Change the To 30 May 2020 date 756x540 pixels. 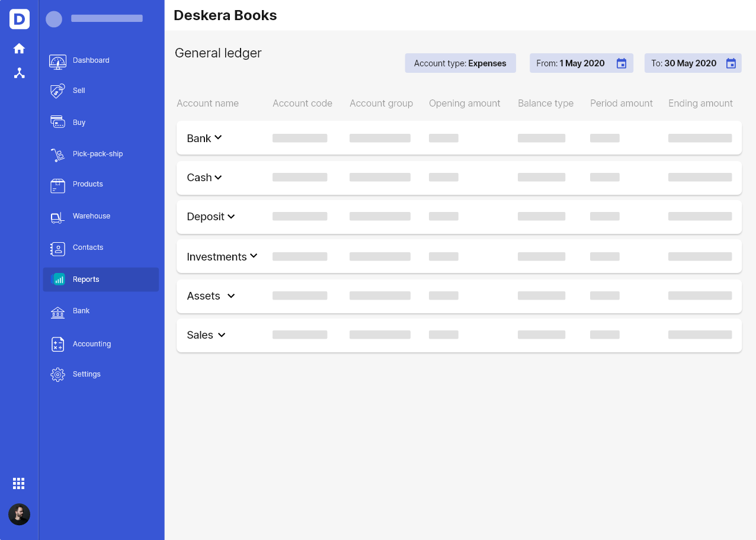693,63
